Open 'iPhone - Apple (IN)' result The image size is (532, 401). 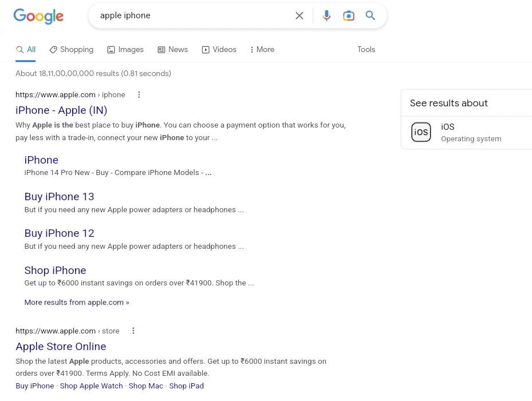point(61,110)
